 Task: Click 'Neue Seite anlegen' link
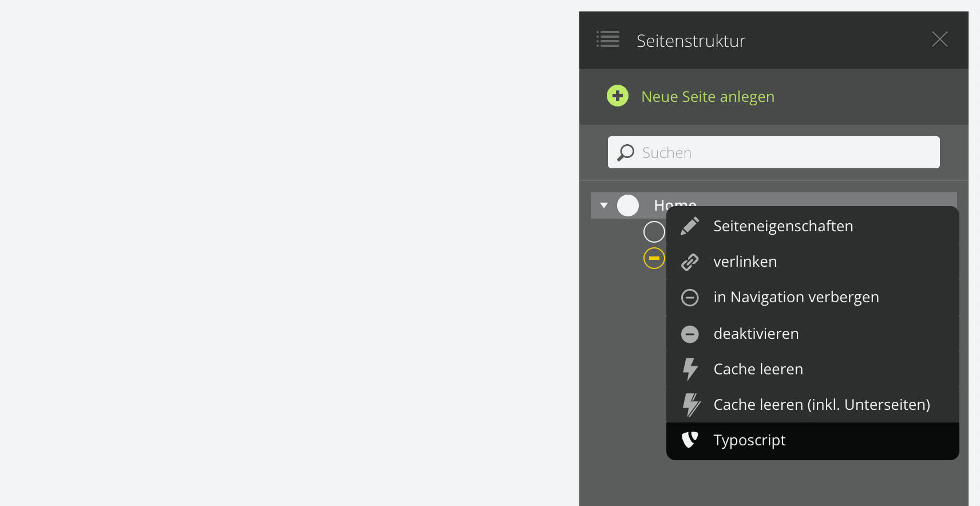pyautogui.click(x=708, y=97)
